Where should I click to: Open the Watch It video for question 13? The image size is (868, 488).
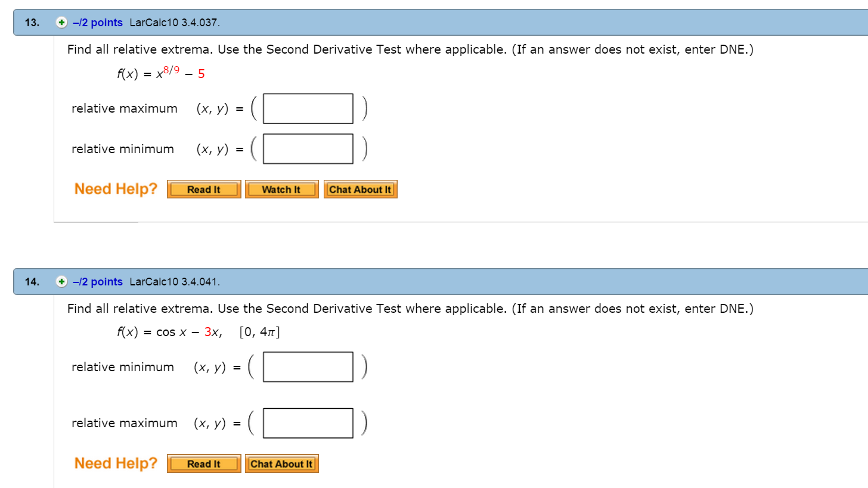tap(281, 189)
